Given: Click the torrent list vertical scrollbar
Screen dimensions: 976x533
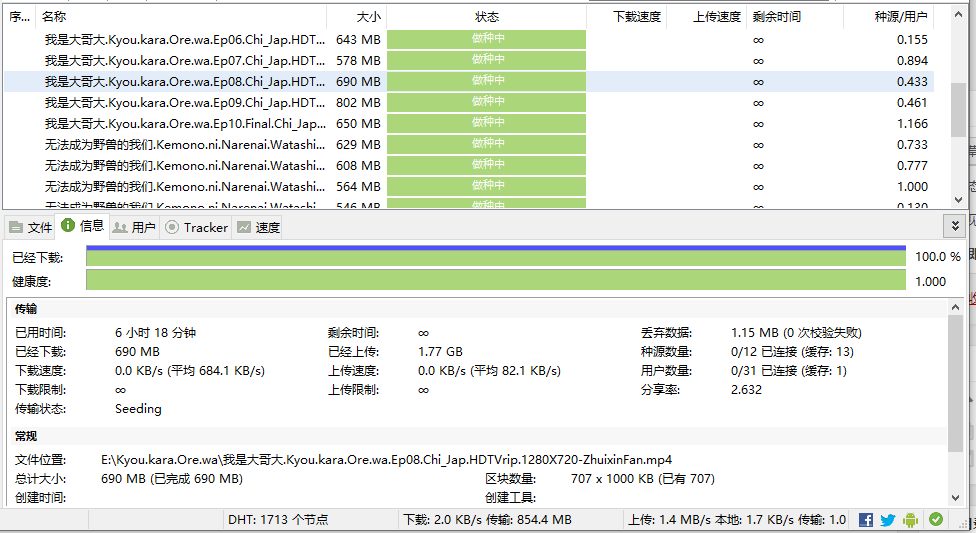Looking at the screenshot, I should point(957,110).
